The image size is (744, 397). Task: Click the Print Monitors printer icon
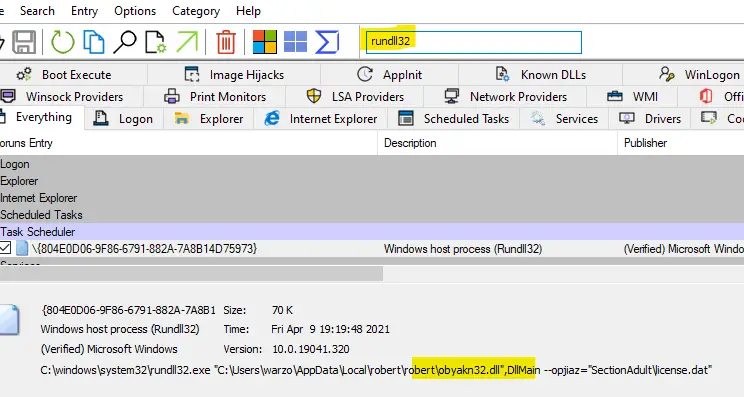[x=172, y=96]
